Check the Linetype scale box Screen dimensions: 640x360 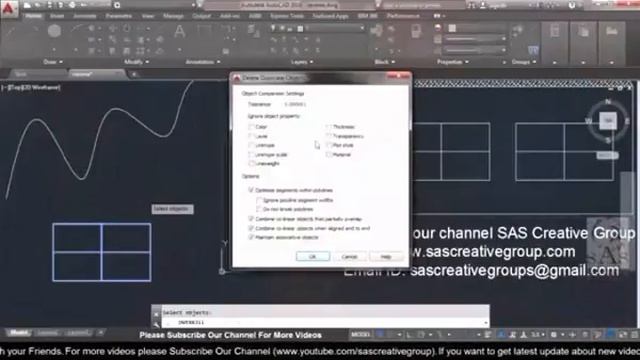point(251,155)
